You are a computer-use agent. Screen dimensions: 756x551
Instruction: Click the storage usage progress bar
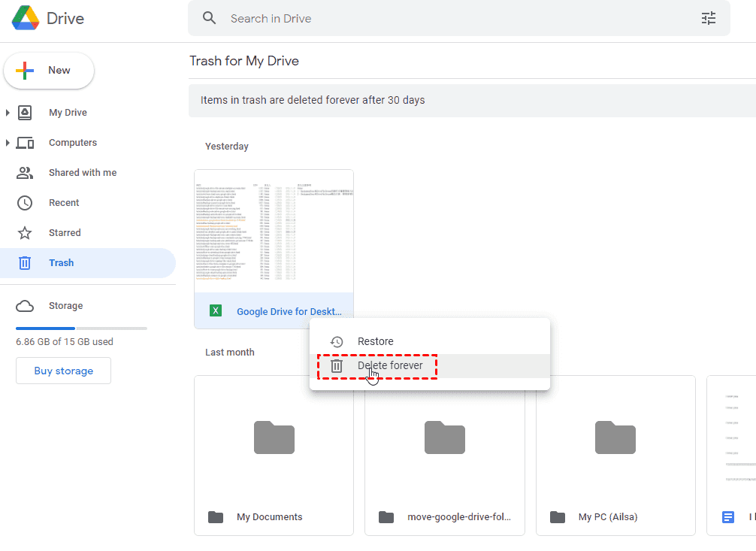point(80,328)
